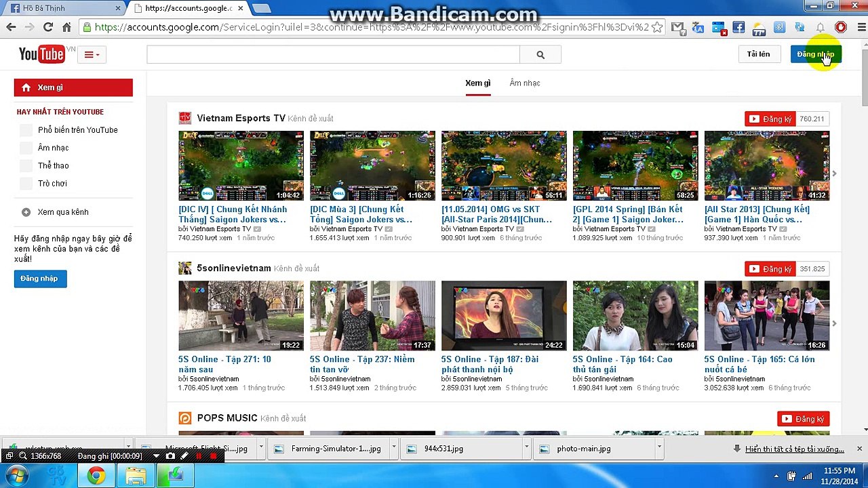868x488 pixels.
Task: Click the red AdBlock stop-hand icon
Action: pyautogui.click(x=841, y=28)
